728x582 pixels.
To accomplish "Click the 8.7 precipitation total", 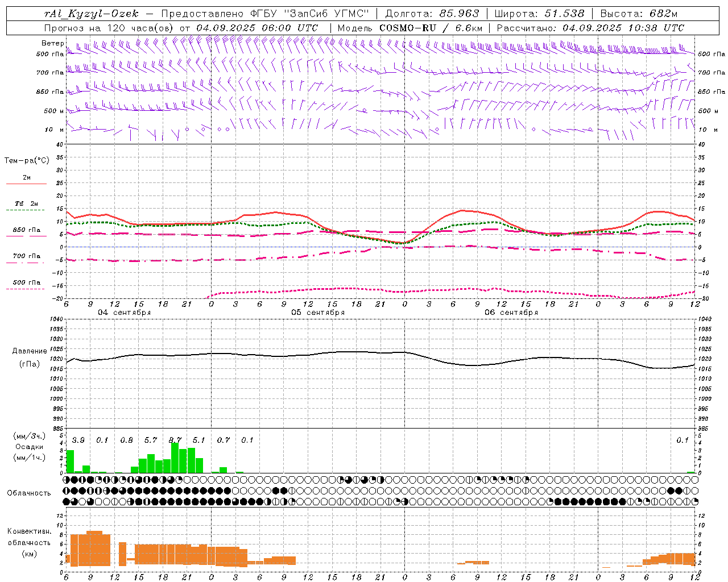I will click(x=175, y=440).
